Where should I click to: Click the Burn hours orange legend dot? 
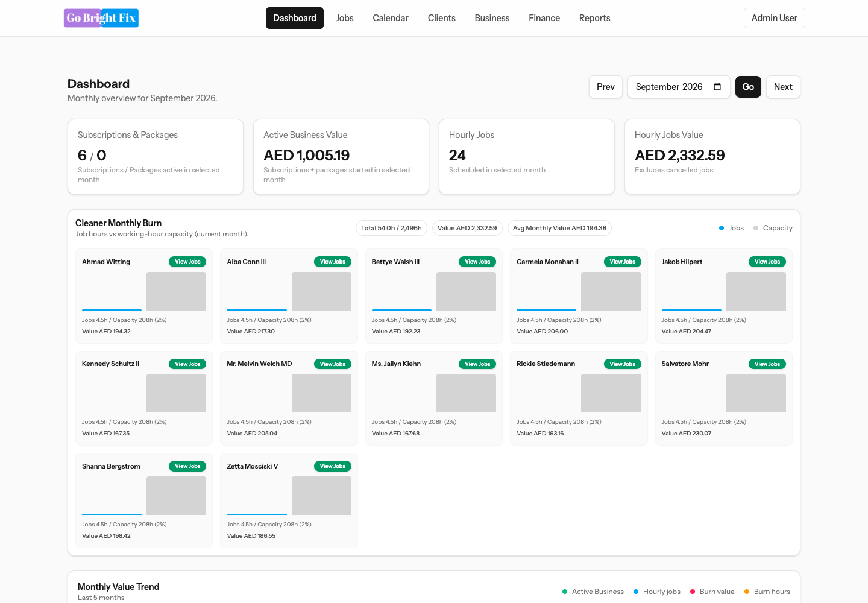(747, 592)
